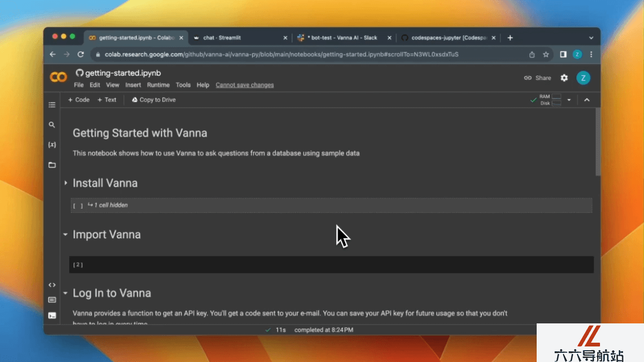Screen dimensions: 644x362
Task: Open the table of contents sidebar icon
Action: pyautogui.click(x=52, y=105)
